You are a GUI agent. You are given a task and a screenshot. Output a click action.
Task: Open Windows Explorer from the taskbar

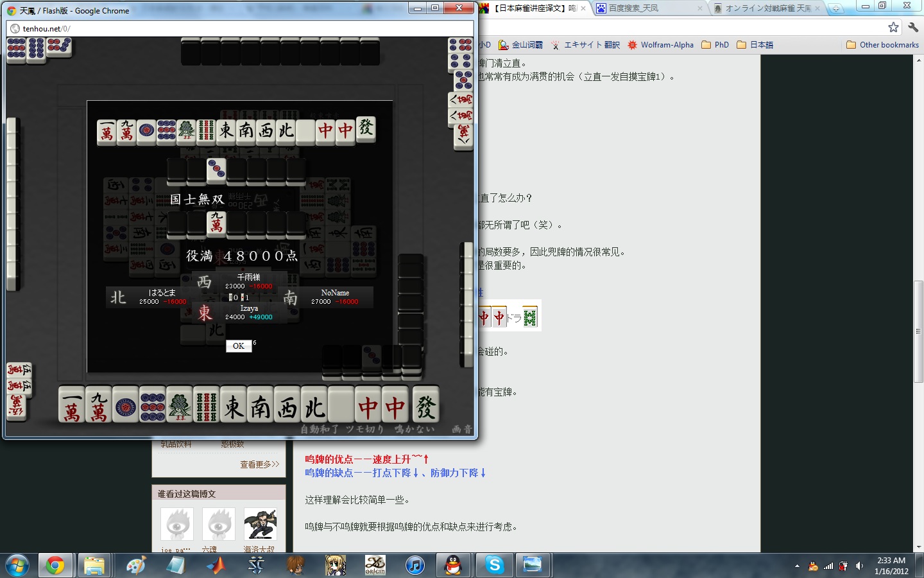point(94,565)
